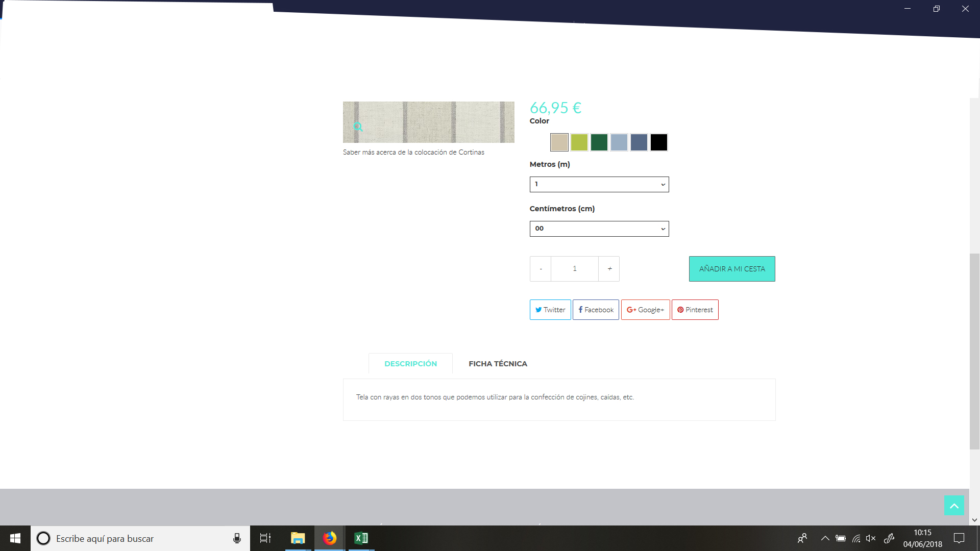
Task: Increase quantity with plus button
Action: click(x=609, y=269)
